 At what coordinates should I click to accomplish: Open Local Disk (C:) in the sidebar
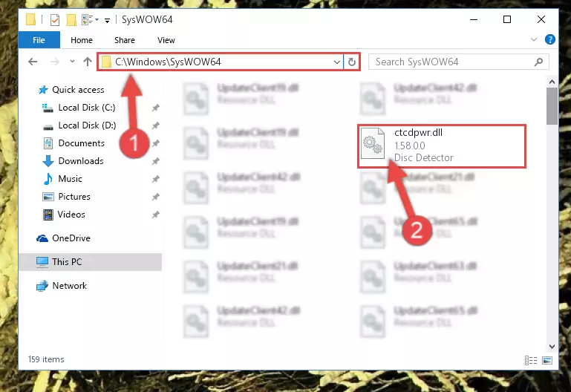(x=87, y=108)
